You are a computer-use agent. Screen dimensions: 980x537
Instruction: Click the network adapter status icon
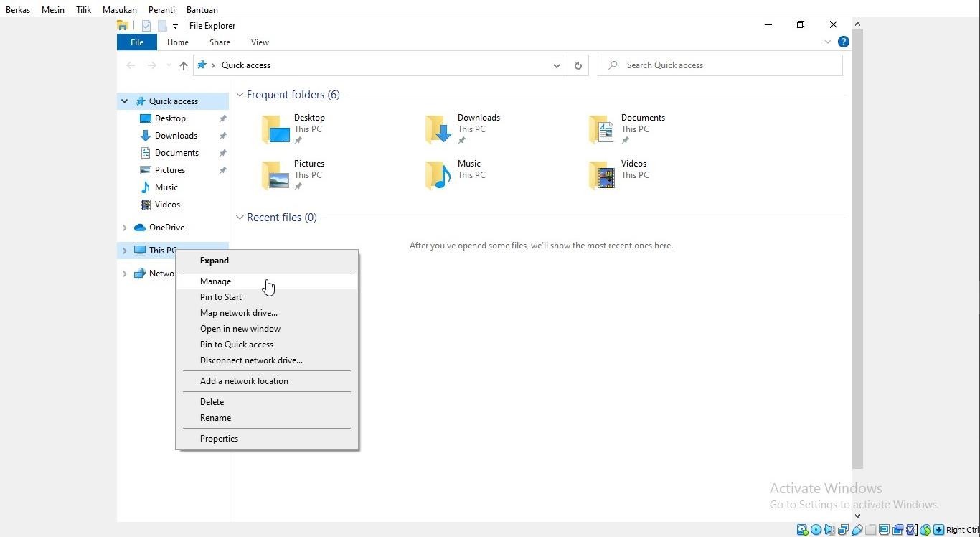click(843, 530)
